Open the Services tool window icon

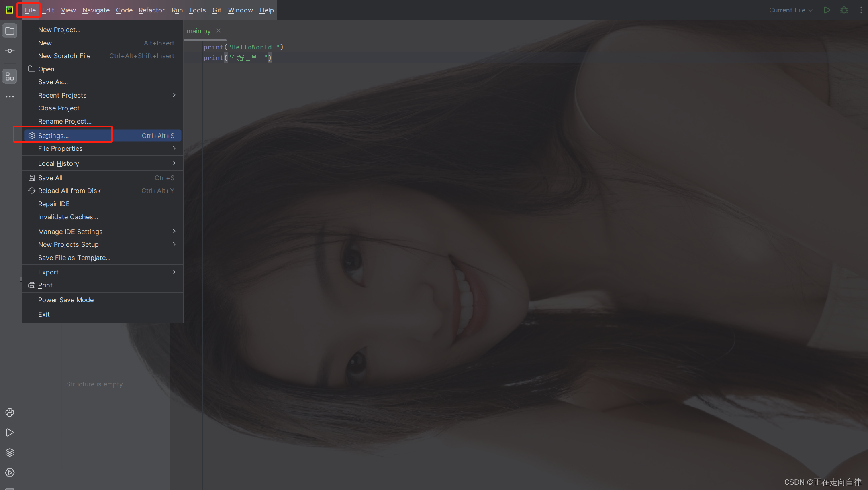coord(10,473)
